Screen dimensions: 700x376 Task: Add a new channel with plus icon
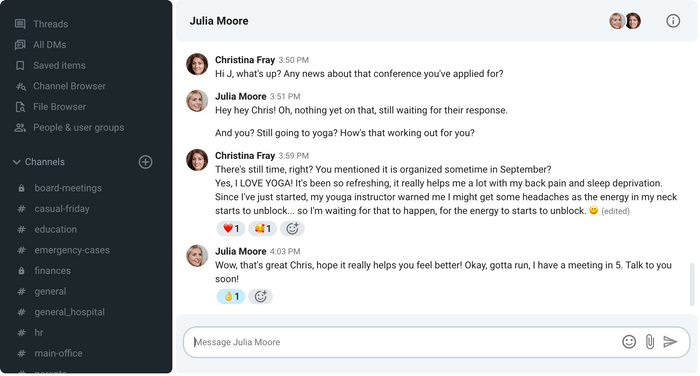(146, 162)
